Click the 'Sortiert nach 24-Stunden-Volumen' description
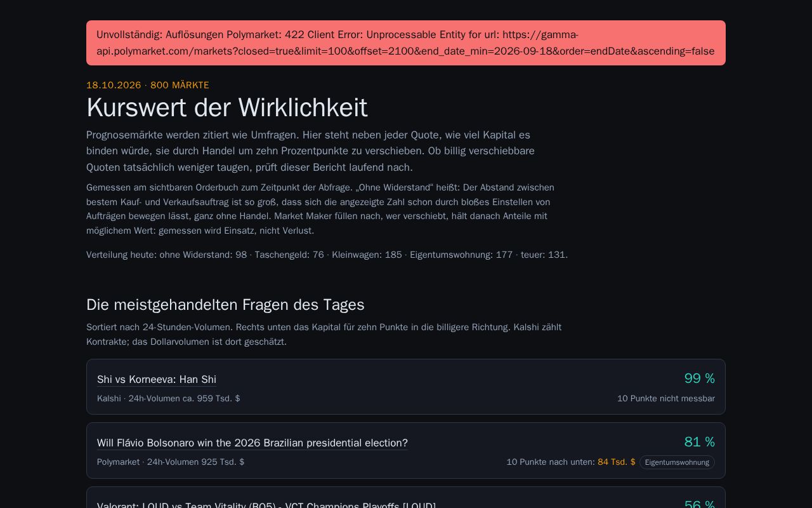This screenshot has height=508, width=812. click(x=324, y=334)
